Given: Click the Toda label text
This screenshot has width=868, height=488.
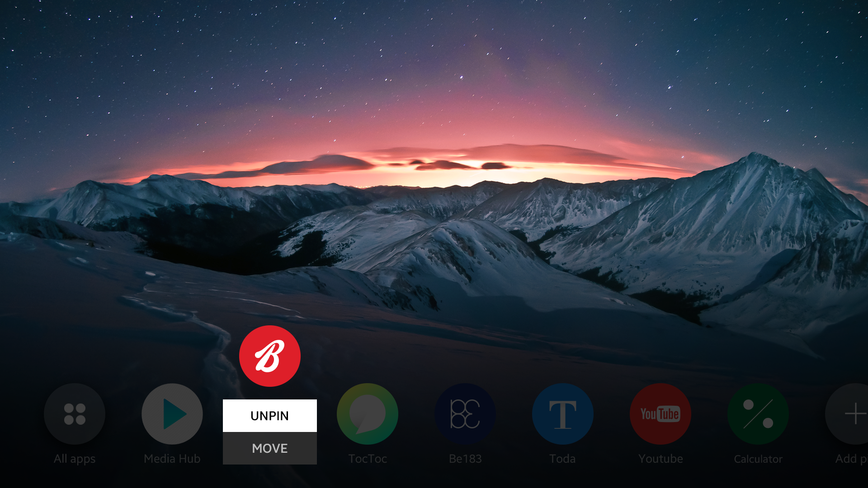Looking at the screenshot, I should pyautogui.click(x=563, y=459).
